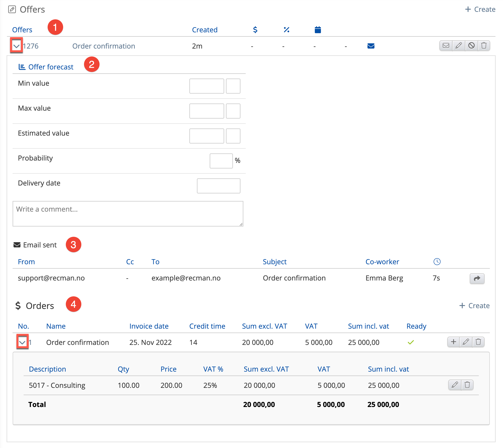Open the Min value currency box
The width and height of the screenshot is (503, 448).
click(233, 86)
